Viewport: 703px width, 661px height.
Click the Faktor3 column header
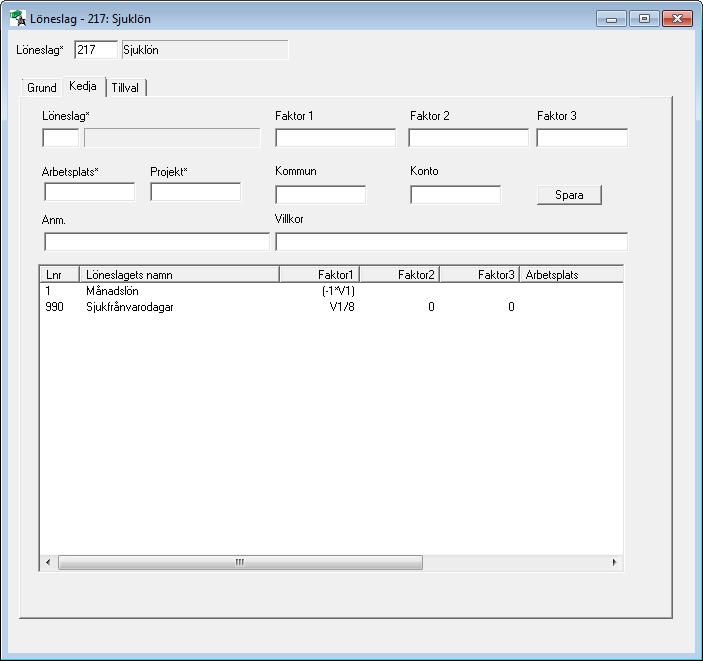480,274
